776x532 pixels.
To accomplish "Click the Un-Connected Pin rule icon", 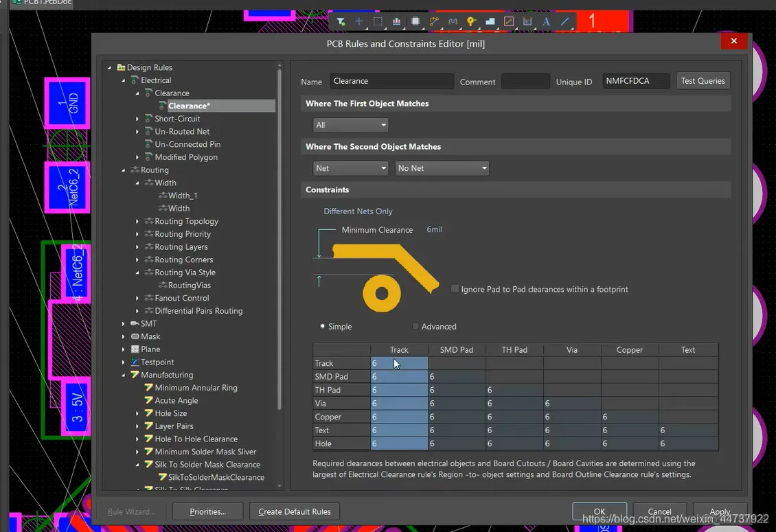I will pyautogui.click(x=148, y=144).
